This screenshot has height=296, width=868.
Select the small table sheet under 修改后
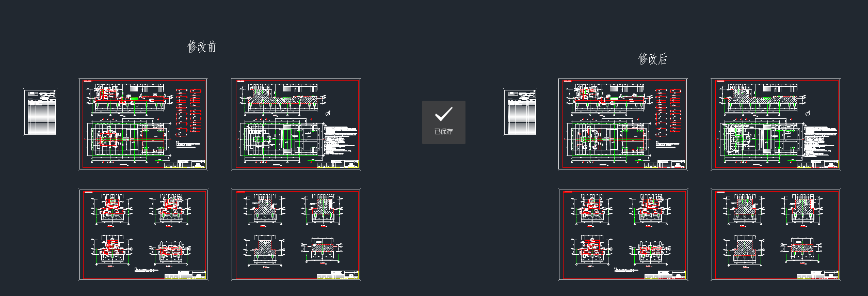[x=520, y=112]
